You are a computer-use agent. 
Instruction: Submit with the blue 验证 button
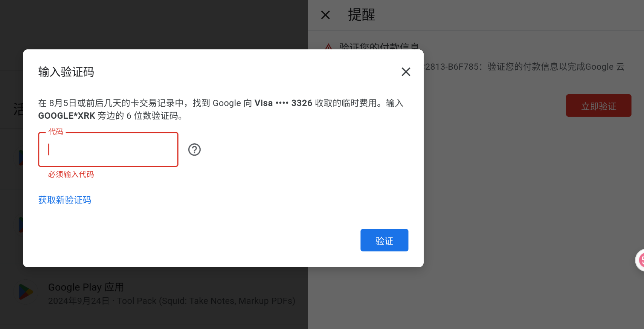tap(384, 240)
